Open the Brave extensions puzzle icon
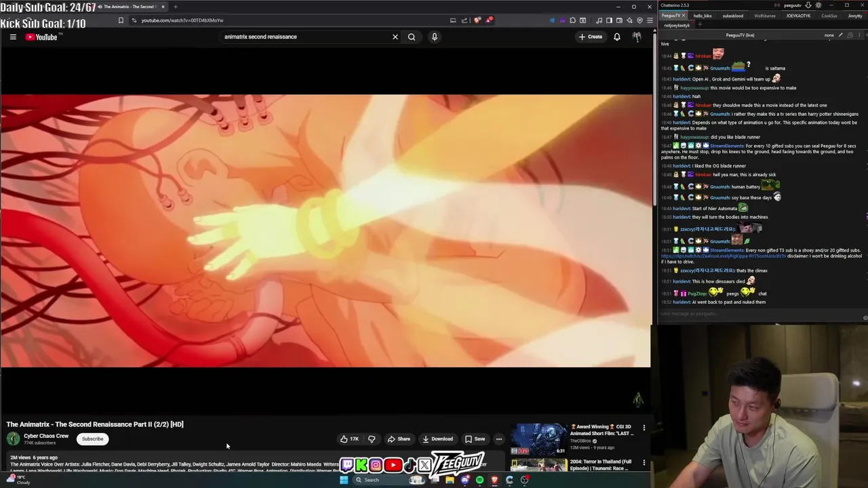The width and height of the screenshot is (868, 488). (572, 20)
